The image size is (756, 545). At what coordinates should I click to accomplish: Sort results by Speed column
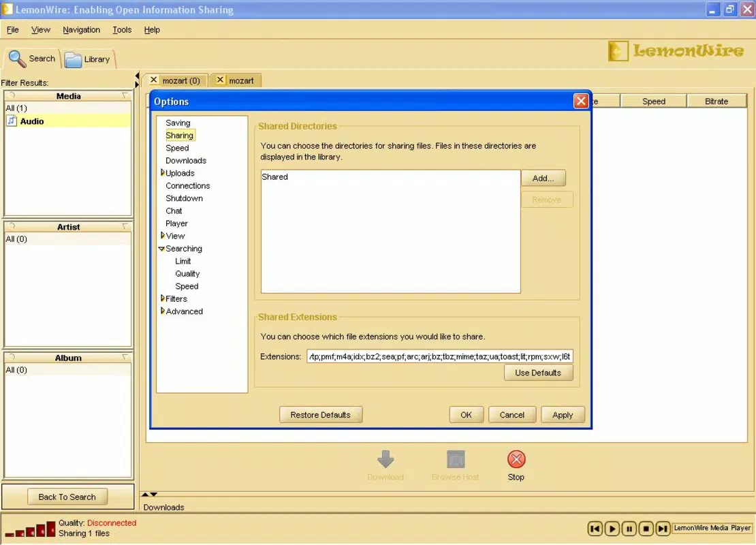654,102
